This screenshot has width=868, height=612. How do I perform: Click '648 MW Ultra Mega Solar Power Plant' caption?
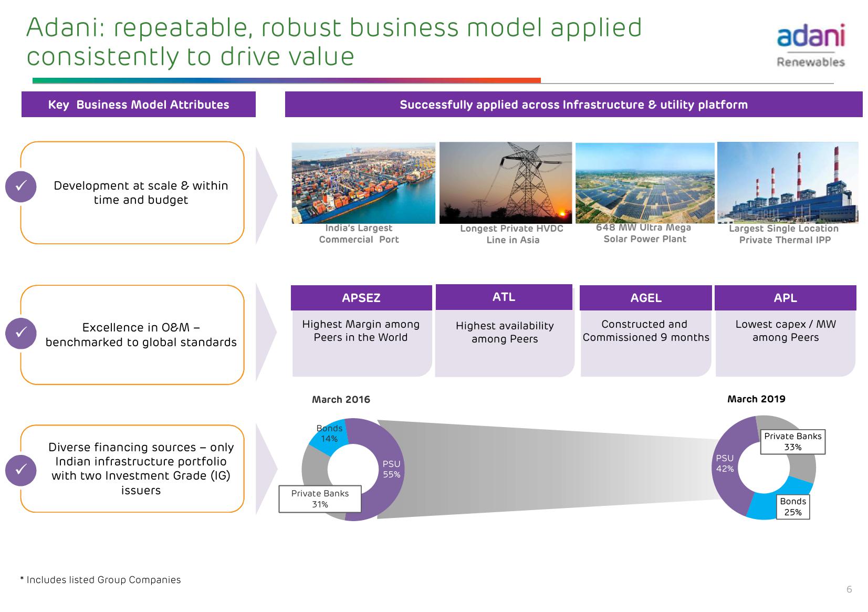tap(644, 233)
